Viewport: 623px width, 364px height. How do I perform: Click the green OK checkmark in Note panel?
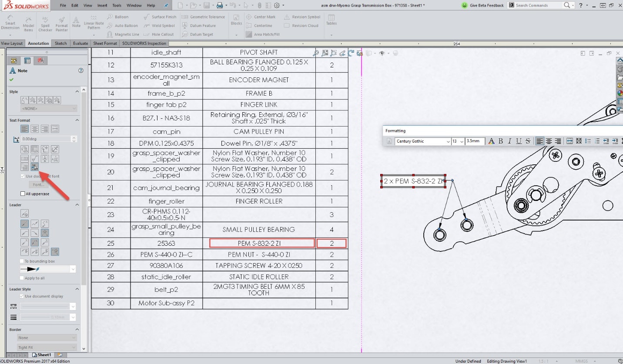coord(11,80)
